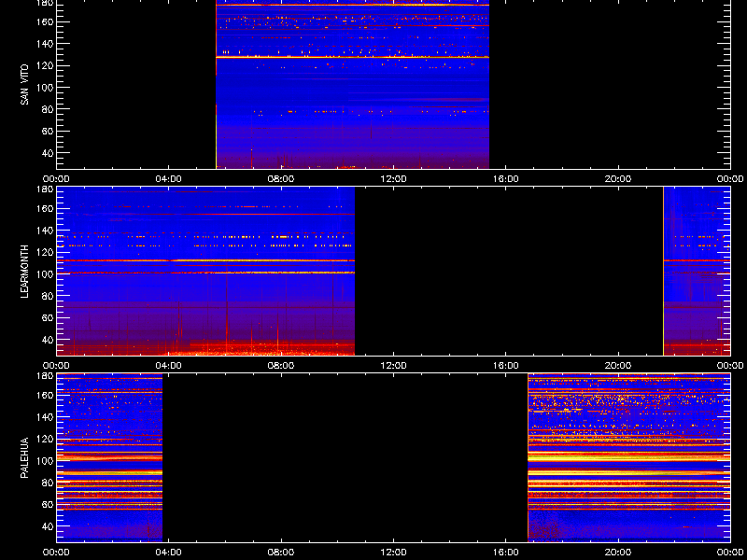
Task: Click frequency label 160 on San Vito axis
Action: coord(46,21)
